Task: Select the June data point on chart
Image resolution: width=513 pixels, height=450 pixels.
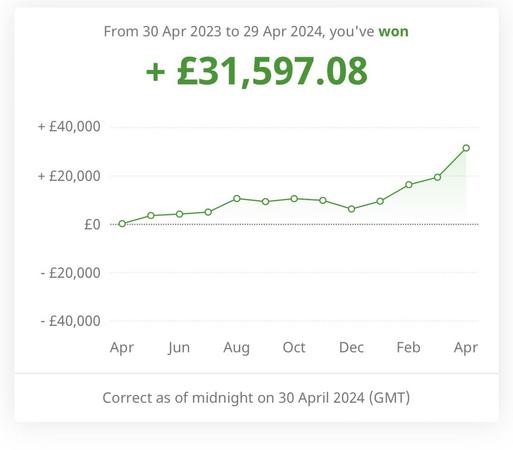Action: click(179, 214)
